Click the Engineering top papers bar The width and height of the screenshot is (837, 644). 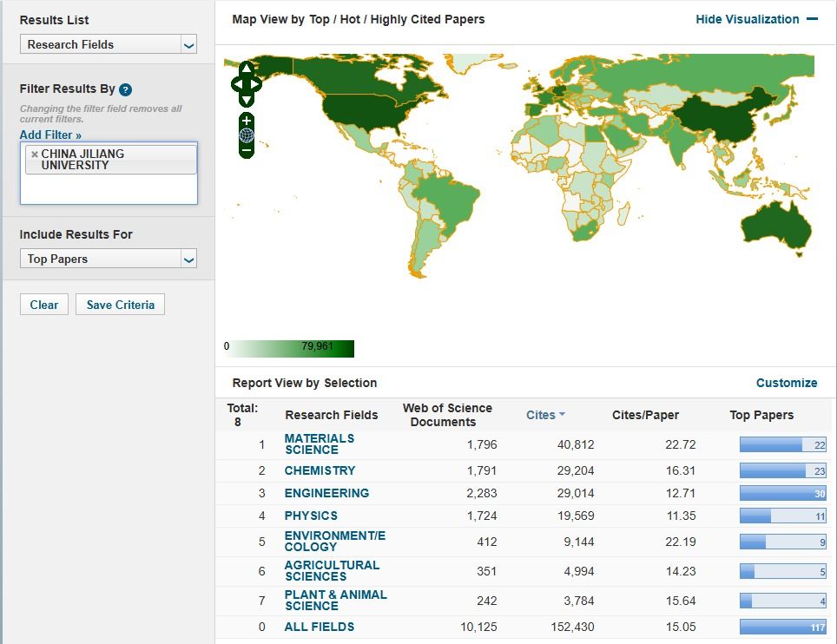pyautogui.click(x=781, y=493)
